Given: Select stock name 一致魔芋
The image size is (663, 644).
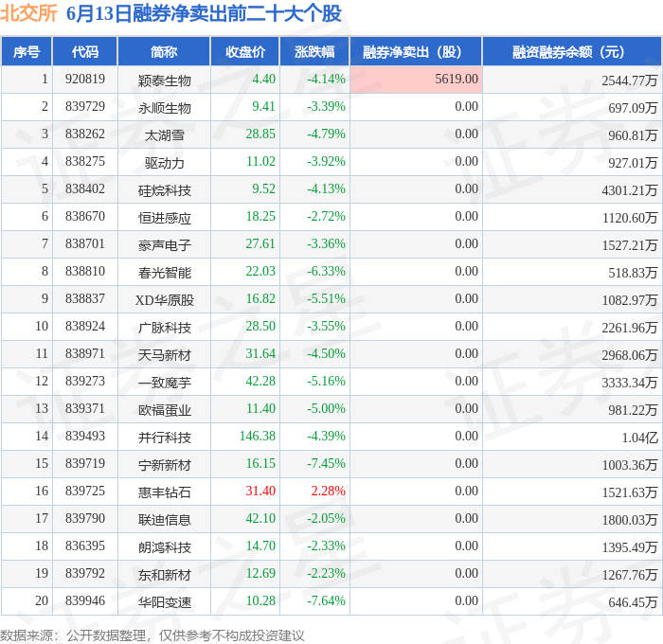Looking at the screenshot, I should point(165,383).
